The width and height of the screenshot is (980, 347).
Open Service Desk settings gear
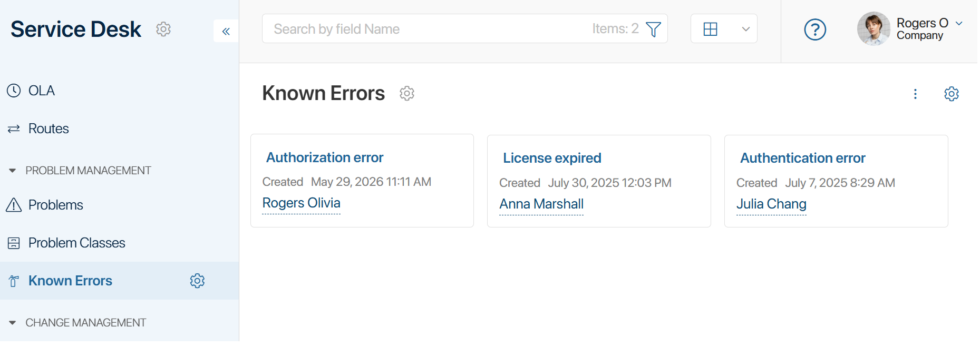pos(163,29)
